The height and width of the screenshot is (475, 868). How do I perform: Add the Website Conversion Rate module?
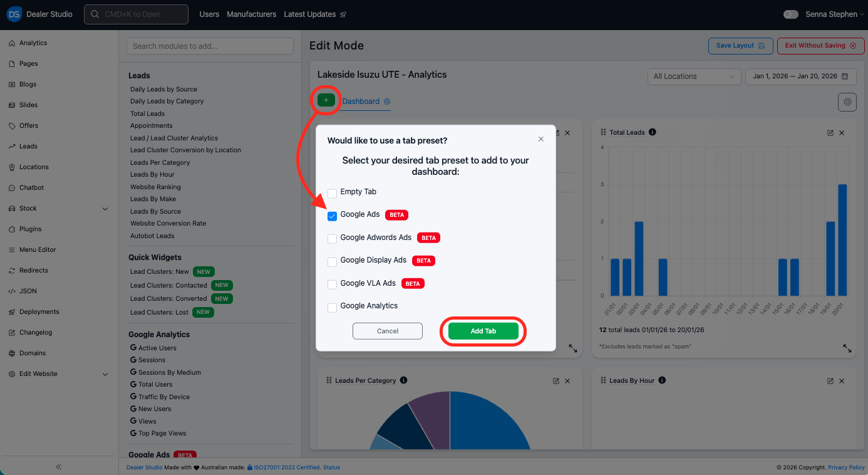point(168,223)
